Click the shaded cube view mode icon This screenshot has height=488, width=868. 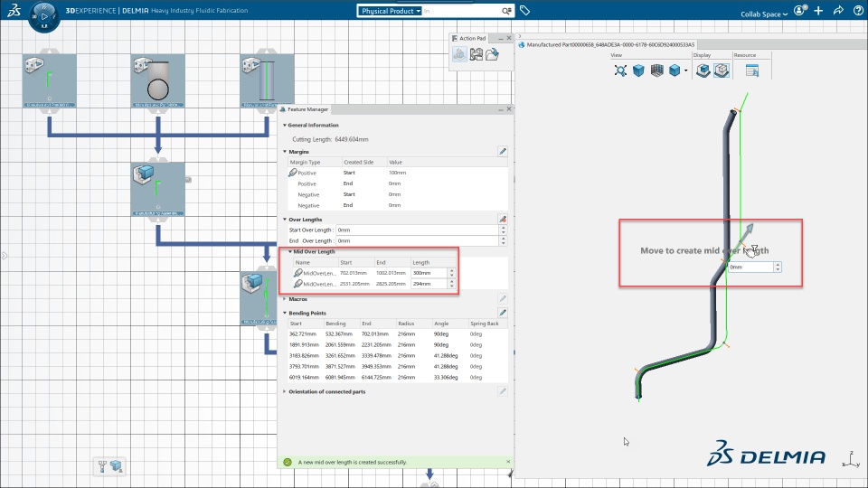[675, 70]
